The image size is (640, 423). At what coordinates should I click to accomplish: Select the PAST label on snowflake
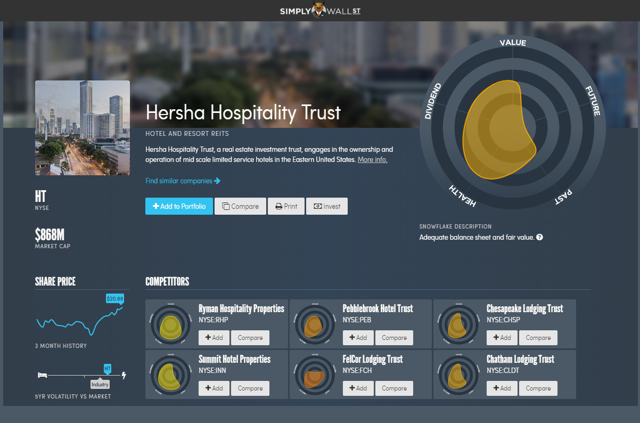563,197
